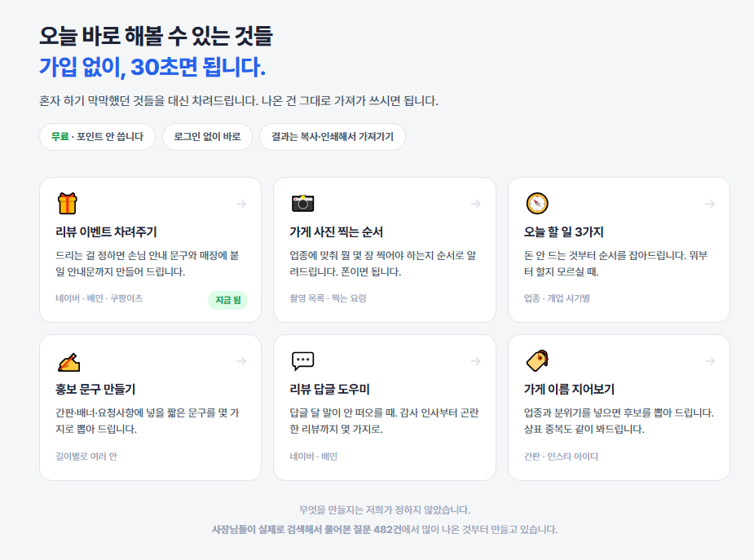This screenshot has height=560, width=754.
Task: Click the gift box icon
Action: [x=68, y=203]
